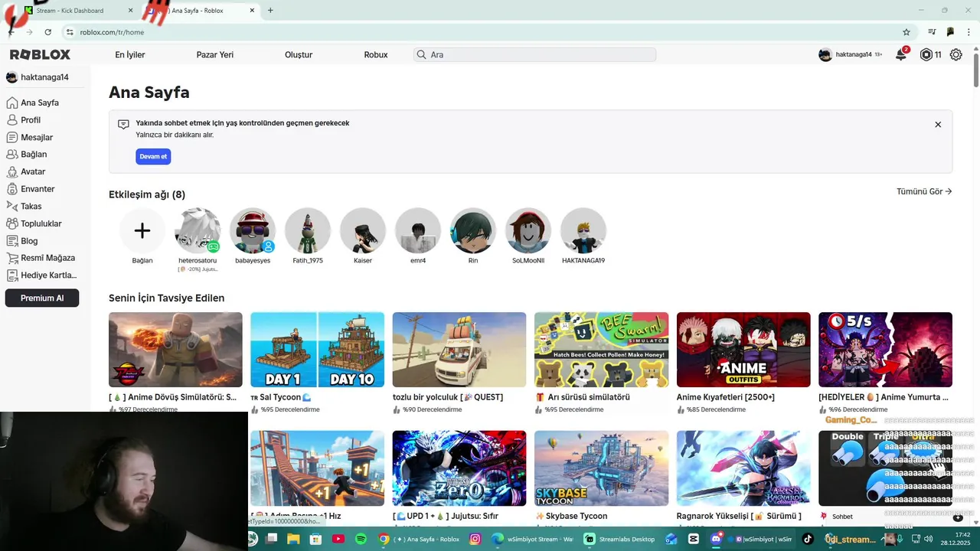Open the Robux menu item
Viewport: 980px width, 551px height.
pyautogui.click(x=376, y=55)
